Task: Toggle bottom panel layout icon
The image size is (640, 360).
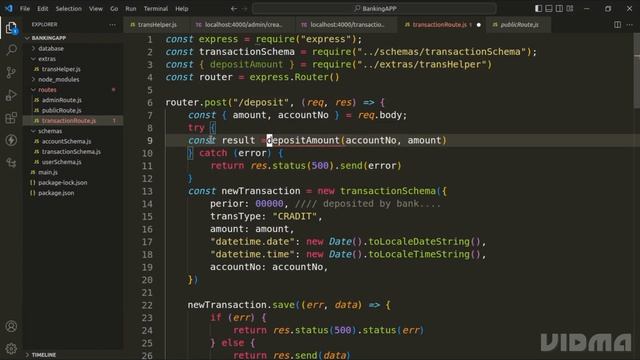Action: pyautogui.click(x=549, y=9)
